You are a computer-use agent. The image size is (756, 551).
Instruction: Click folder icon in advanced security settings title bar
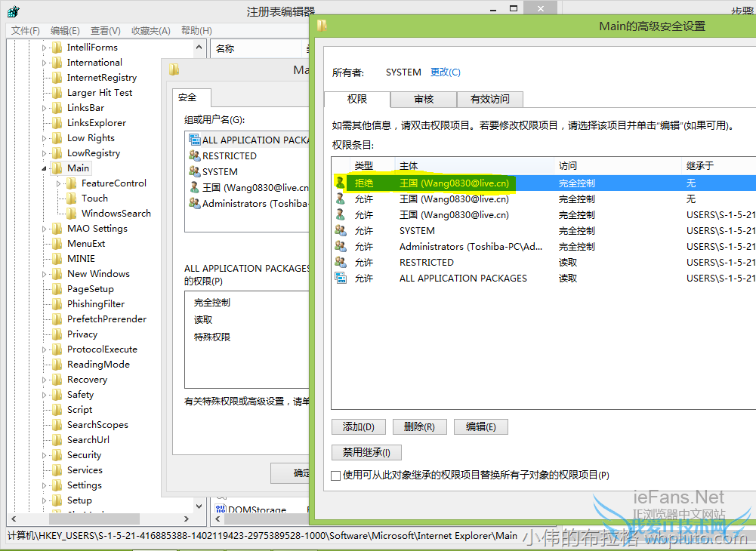322,25
